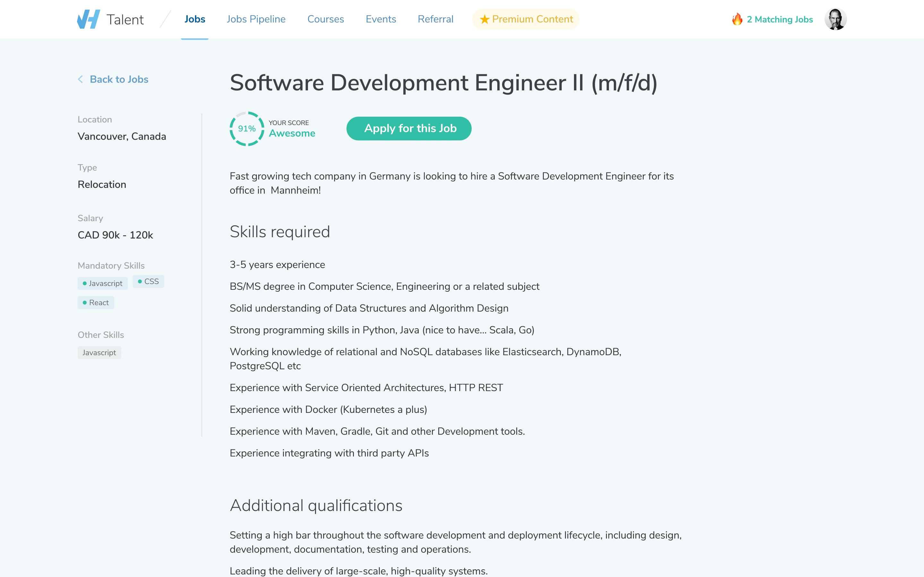Select the React mandatory skill tag
924x577 pixels.
pos(96,302)
